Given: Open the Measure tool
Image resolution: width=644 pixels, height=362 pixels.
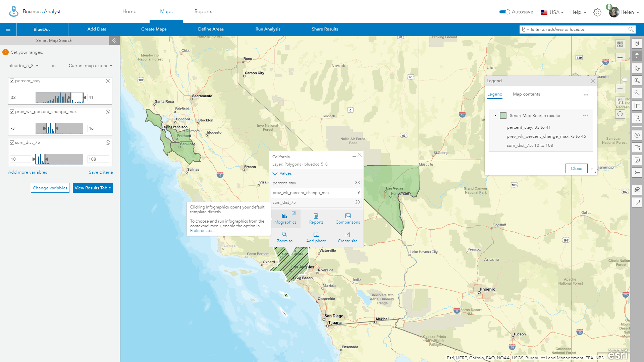Looking at the screenshot, I should click(637, 106).
